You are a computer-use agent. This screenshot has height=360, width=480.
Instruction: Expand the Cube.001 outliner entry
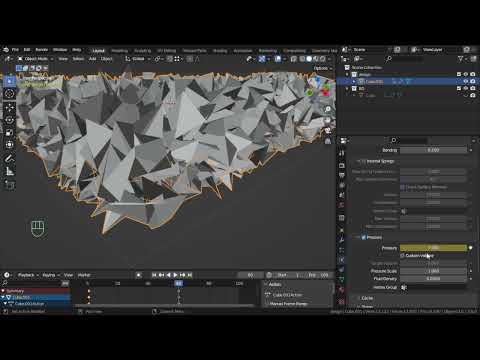tap(354, 81)
